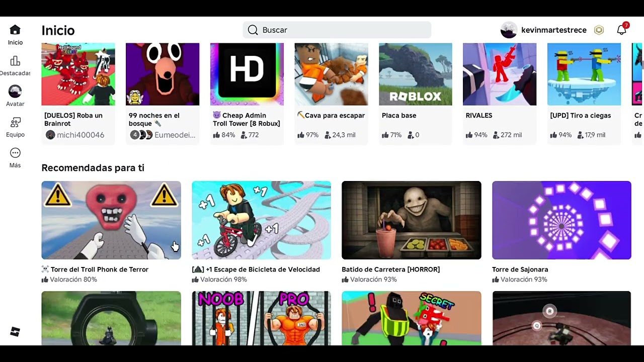Click the search magnifier icon
Screen dimensions: 644x362
click(x=253, y=30)
